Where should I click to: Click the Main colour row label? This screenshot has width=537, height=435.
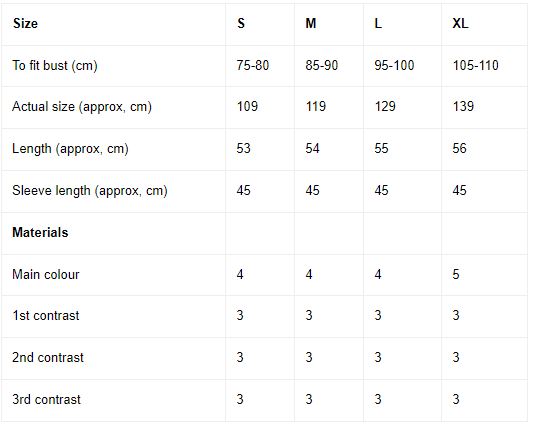46,274
